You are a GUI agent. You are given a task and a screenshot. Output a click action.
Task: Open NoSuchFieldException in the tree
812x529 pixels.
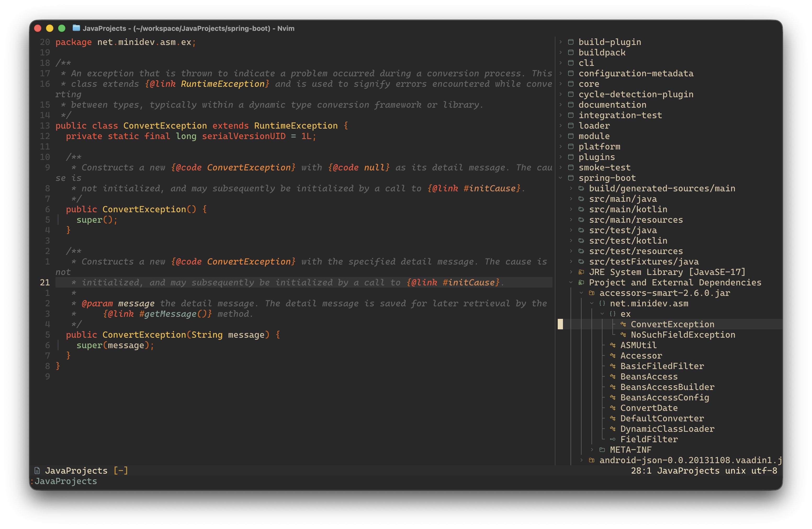tap(683, 335)
